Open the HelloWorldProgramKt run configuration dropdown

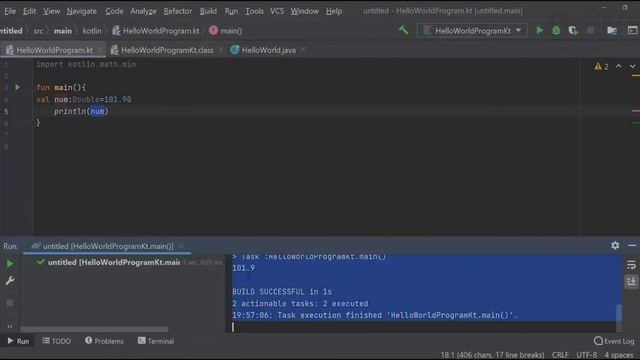[472, 31]
